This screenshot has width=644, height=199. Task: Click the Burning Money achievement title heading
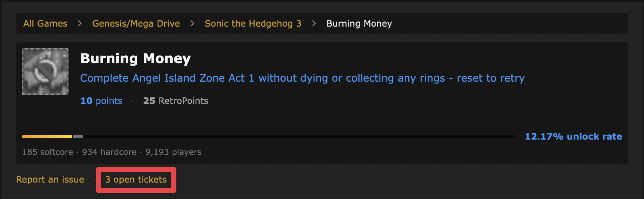[x=136, y=59]
